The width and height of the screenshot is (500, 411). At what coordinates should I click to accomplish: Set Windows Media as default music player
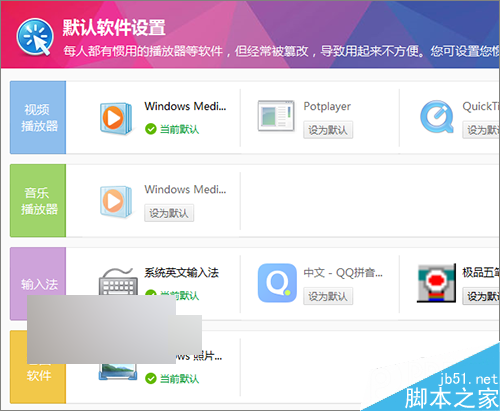pos(169,213)
